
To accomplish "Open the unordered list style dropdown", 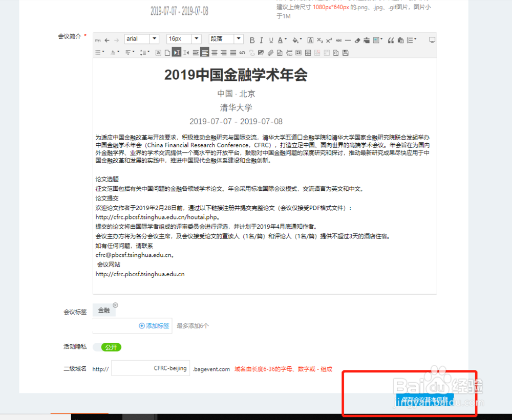I will click(103, 52).
